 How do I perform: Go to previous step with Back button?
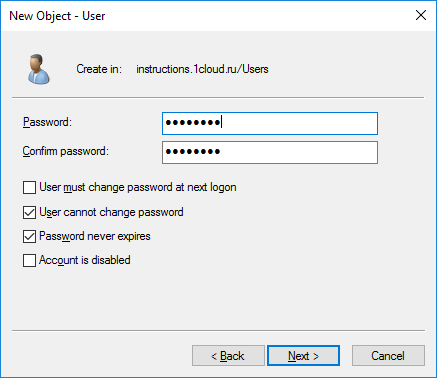(x=228, y=356)
